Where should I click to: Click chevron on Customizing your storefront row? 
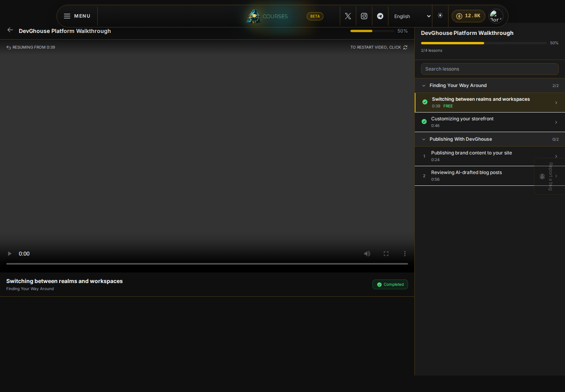[556, 122]
